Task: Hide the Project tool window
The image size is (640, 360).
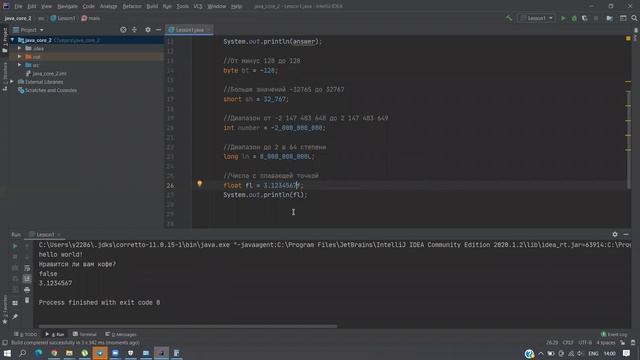Action: [158, 30]
